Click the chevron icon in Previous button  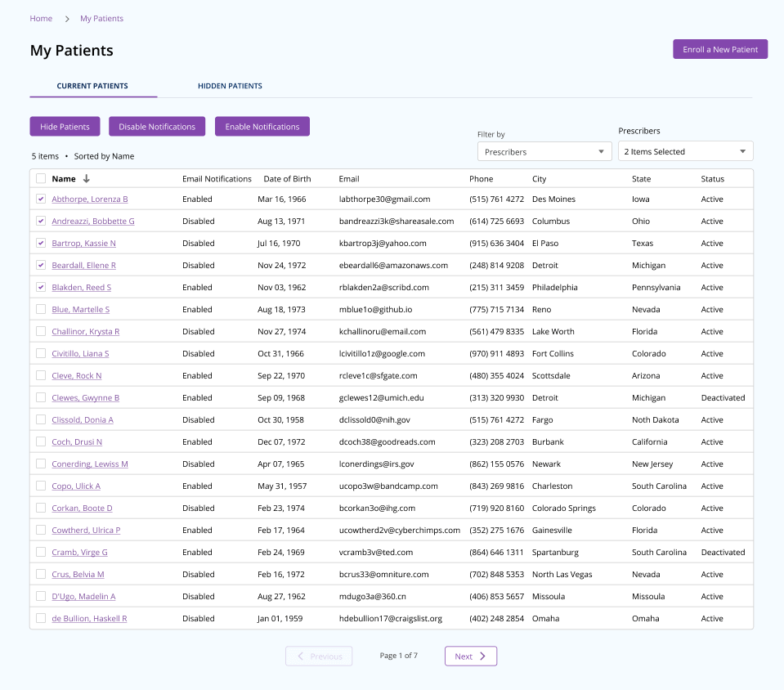click(301, 656)
